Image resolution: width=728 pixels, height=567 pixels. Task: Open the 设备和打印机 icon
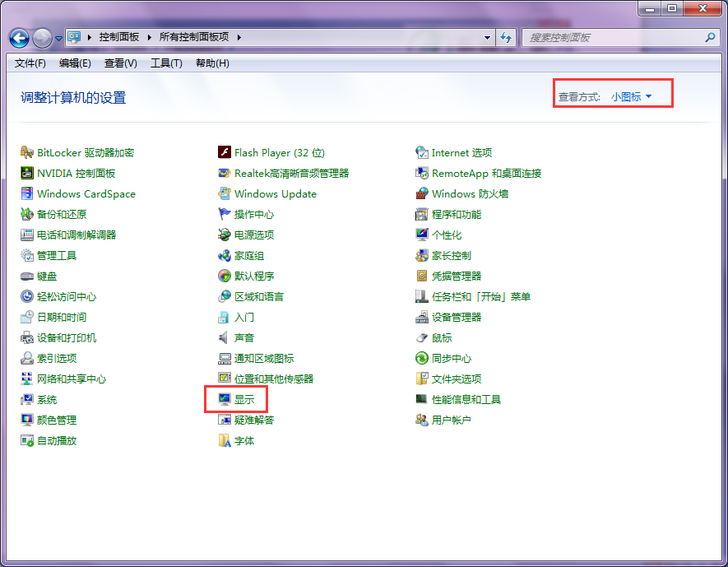[27, 337]
